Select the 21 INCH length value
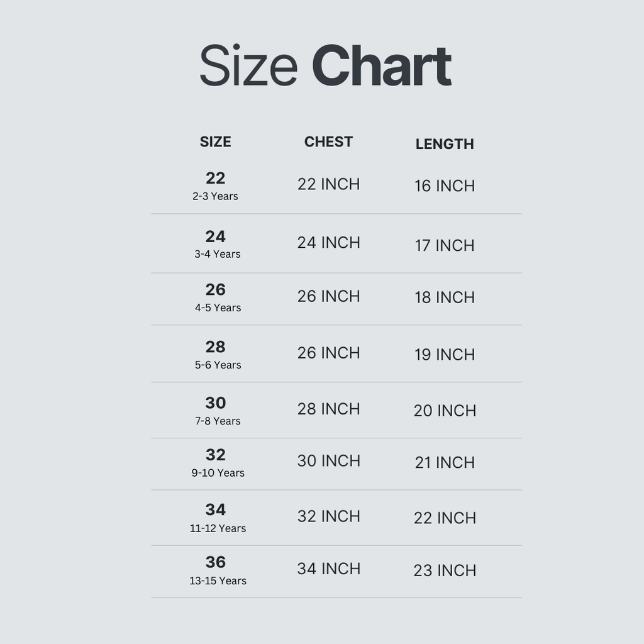Viewport: 644px width, 644px height. (x=445, y=463)
